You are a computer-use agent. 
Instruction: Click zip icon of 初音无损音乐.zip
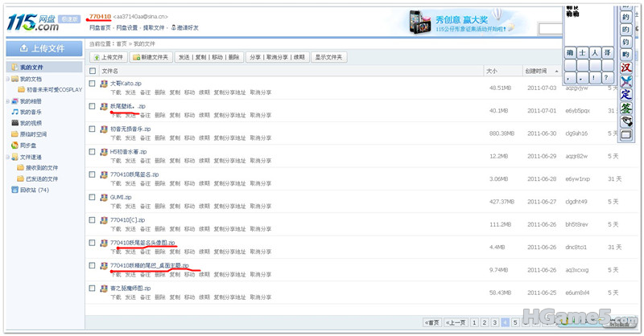(x=105, y=129)
